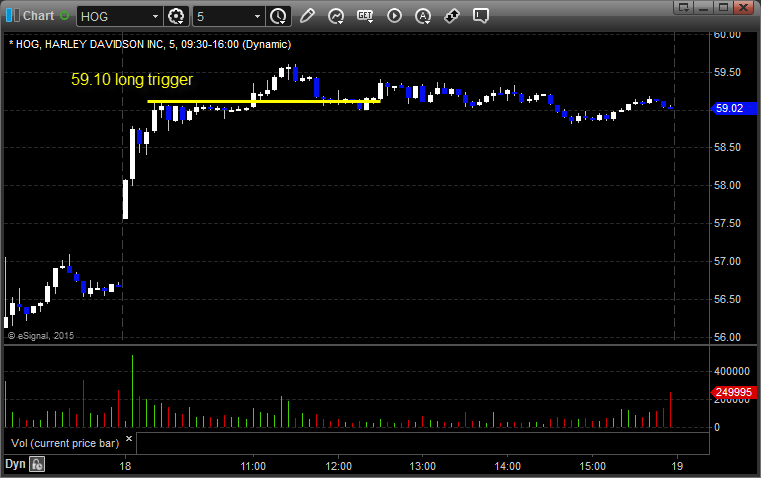
Task: Open the interval dropdown showing 5
Action: pos(257,16)
